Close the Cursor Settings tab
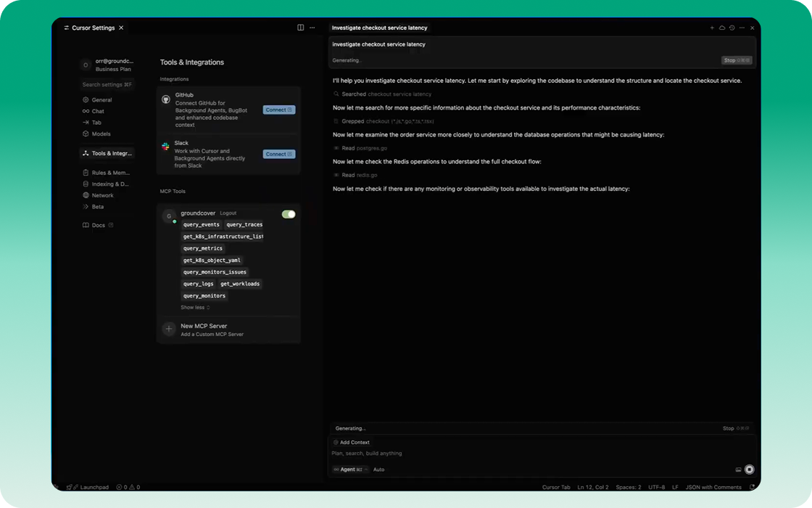The image size is (812, 508). pyautogui.click(x=121, y=28)
